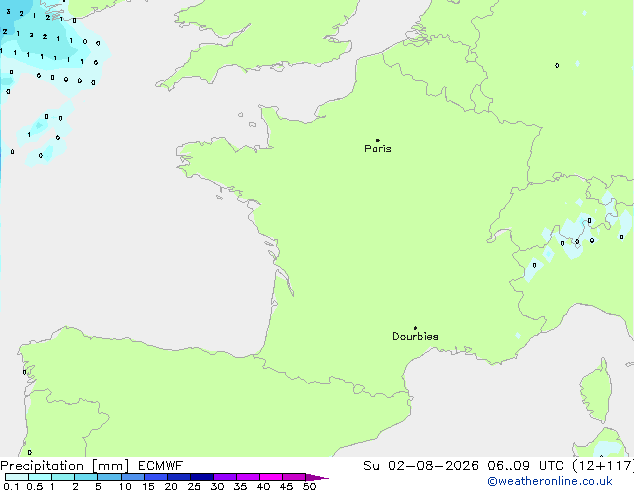Viewport: 634px width, 490px height.
Task: Click the 06..09 UTC time range text
Action: [x=526, y=466]
